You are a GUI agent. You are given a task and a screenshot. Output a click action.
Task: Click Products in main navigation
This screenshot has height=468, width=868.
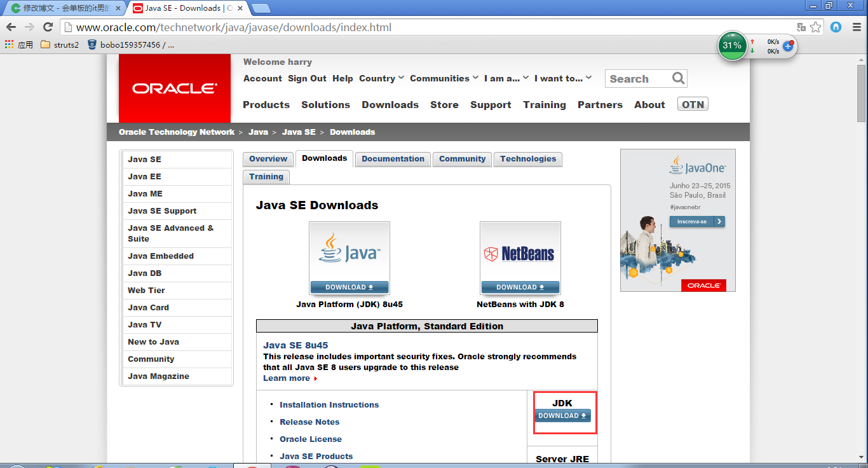(x=266, y=105)
